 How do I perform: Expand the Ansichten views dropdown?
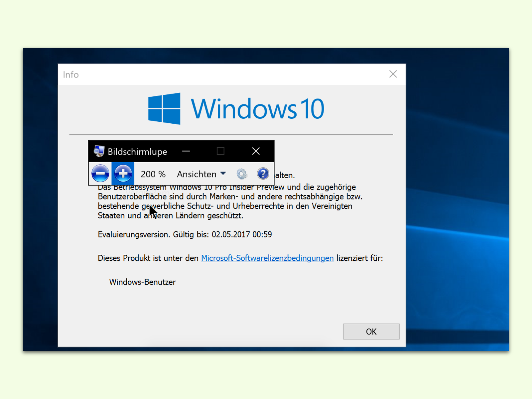point(201,174)
